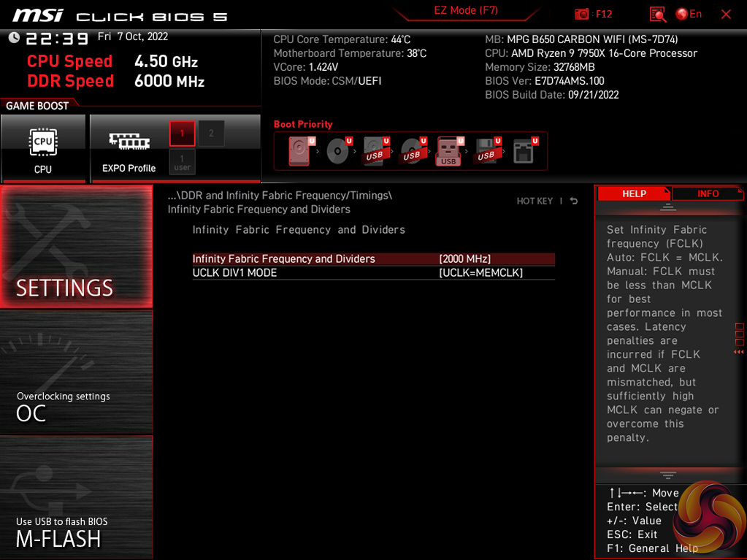
Task: Switch to EZ Mode (F7)
Action: pos(465,10)
